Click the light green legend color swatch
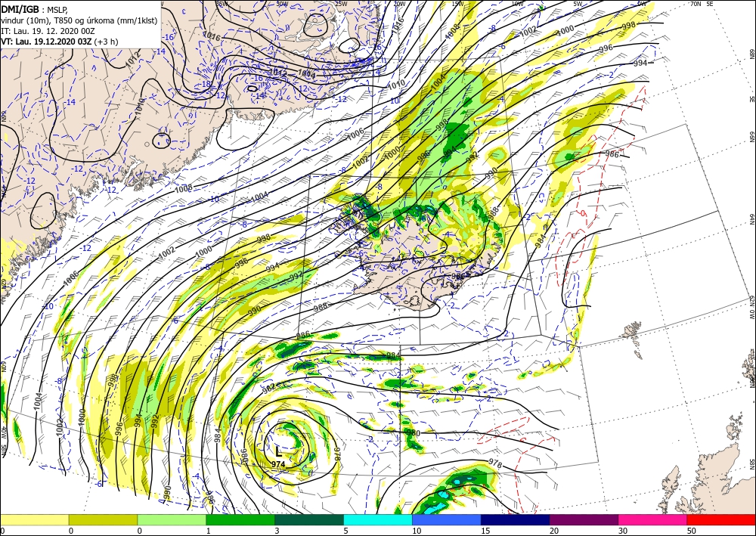Screen dimensions: 756x536 (172, 519)
